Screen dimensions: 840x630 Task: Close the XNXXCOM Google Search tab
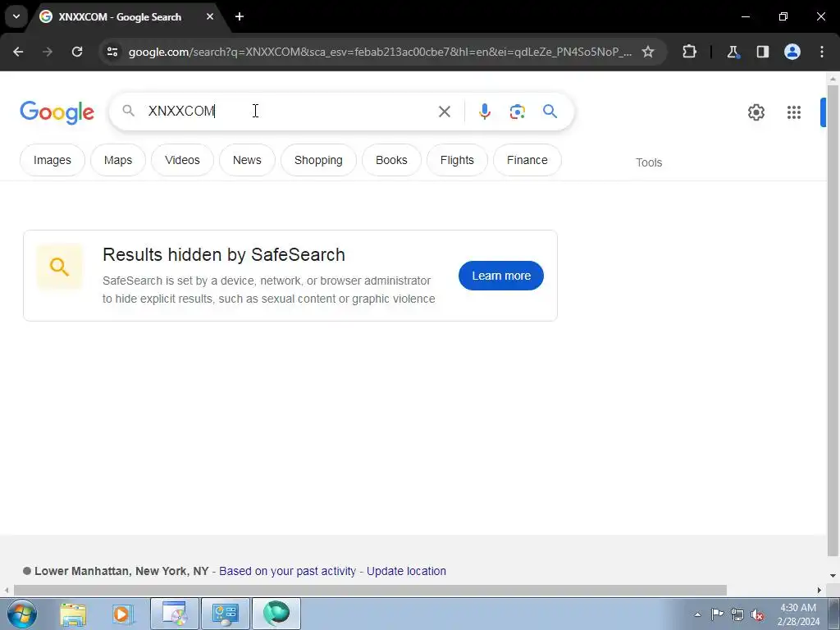[x=210, y=16]
